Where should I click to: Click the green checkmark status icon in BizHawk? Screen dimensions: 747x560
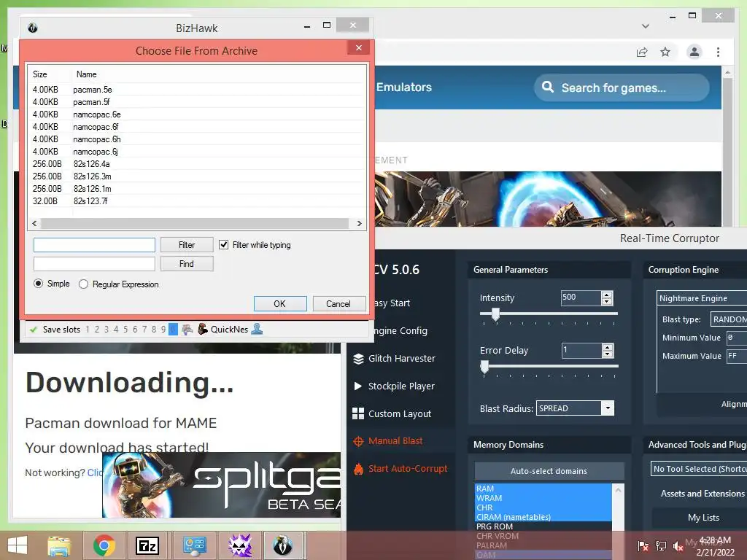(x=34, y=330)
